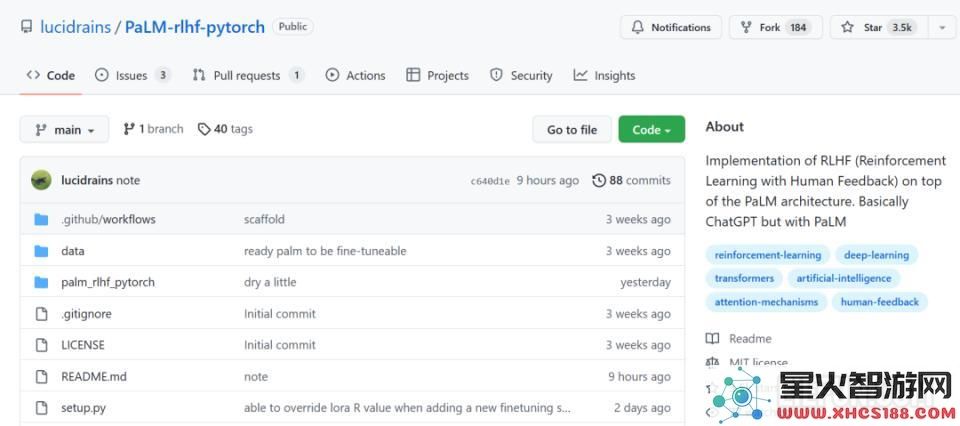Open the README.md file

(x=94, y=376)
